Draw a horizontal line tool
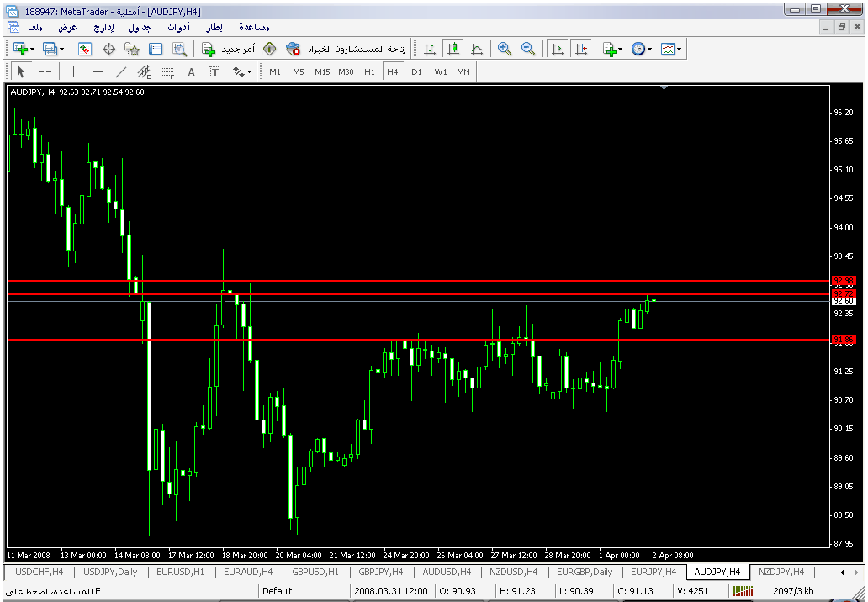Image resolution: width=868 pixels, height=602 pixels. tap(98, 72)
